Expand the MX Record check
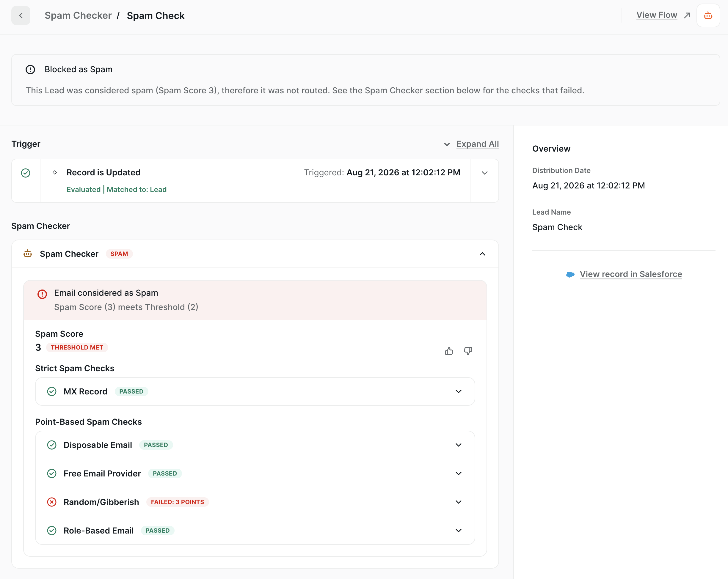The width and height of the screenshot is (728, 579). [459, 391]
